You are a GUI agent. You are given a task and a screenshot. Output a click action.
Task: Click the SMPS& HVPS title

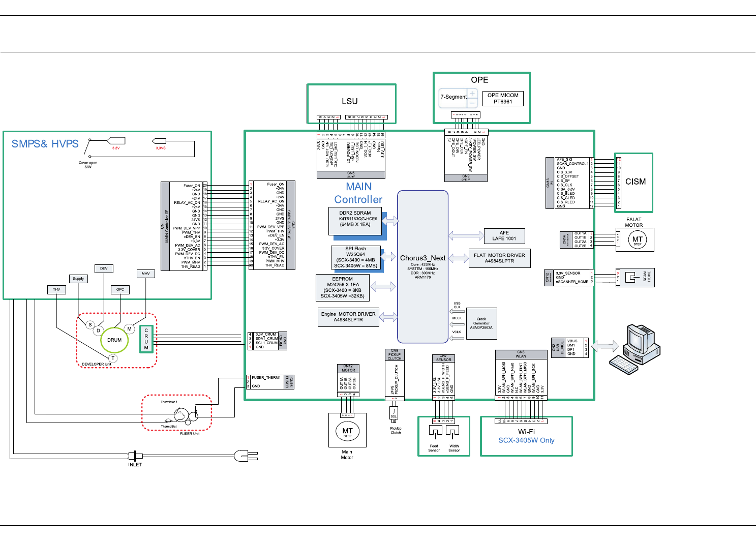45,144
